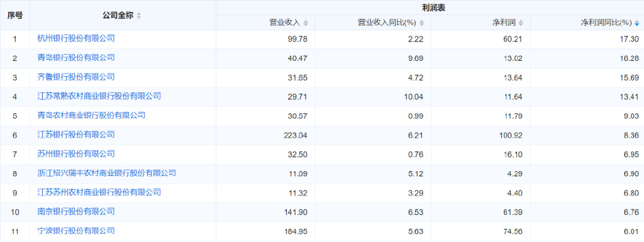Select revenue cell 29.71

click(x=297, y=97)
